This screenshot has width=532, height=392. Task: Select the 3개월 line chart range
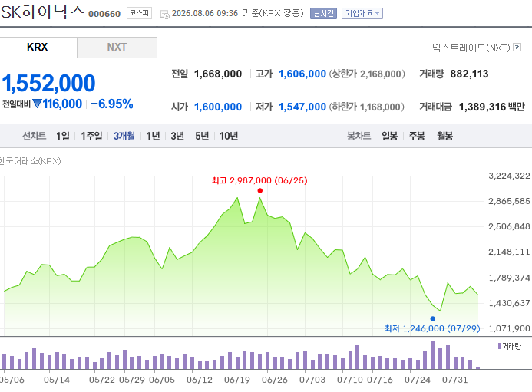click(124, 136)
